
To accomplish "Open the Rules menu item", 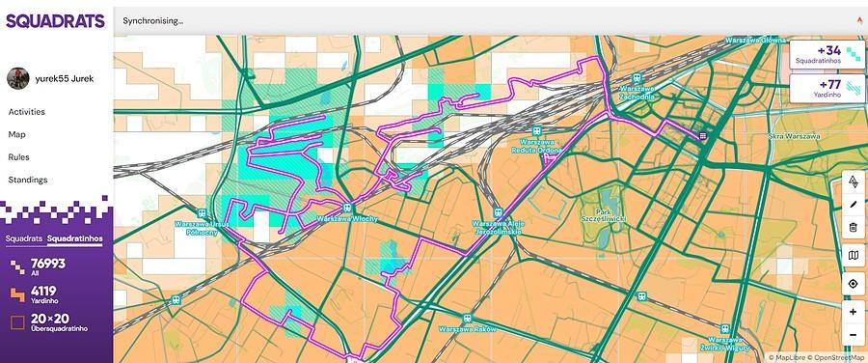I will tap(19, 156).
